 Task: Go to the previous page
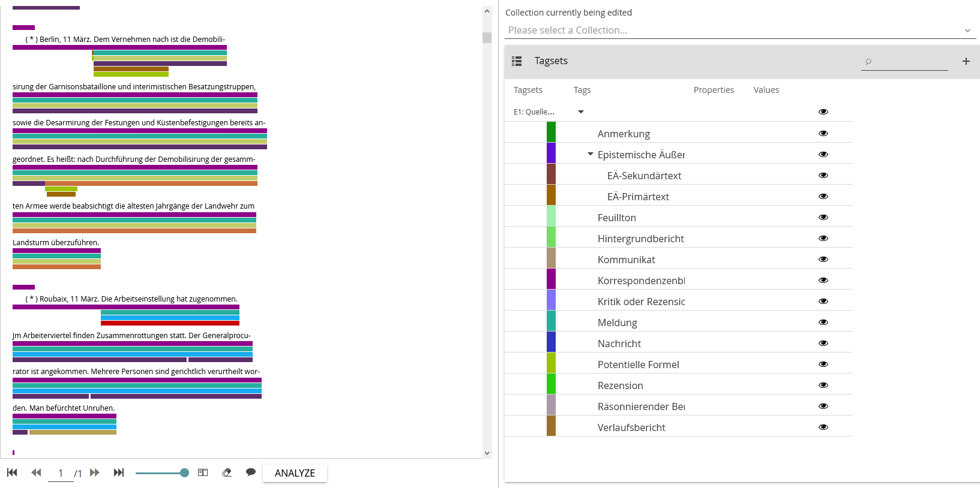[x=36, y=472]
